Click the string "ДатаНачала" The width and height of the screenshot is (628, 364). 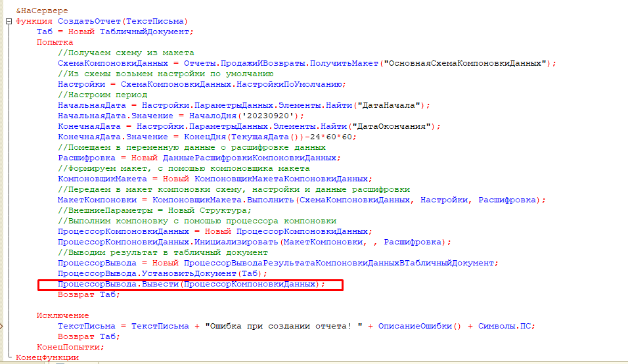[x=388, y=105]
